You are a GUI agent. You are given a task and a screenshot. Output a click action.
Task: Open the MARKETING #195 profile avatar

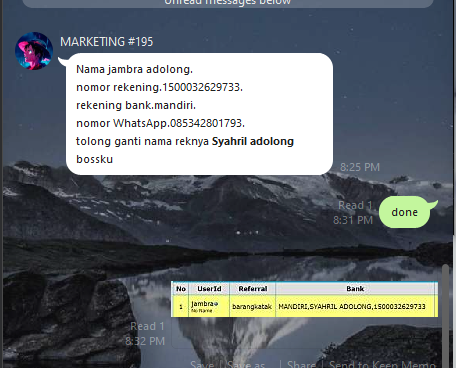pos(34,51)
